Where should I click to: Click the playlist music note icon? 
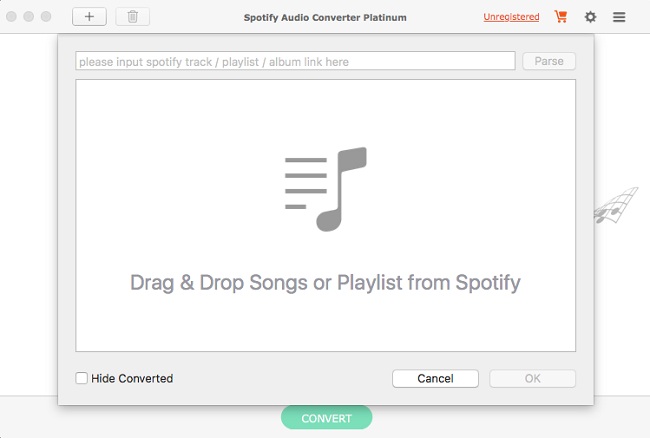(326, 189)
